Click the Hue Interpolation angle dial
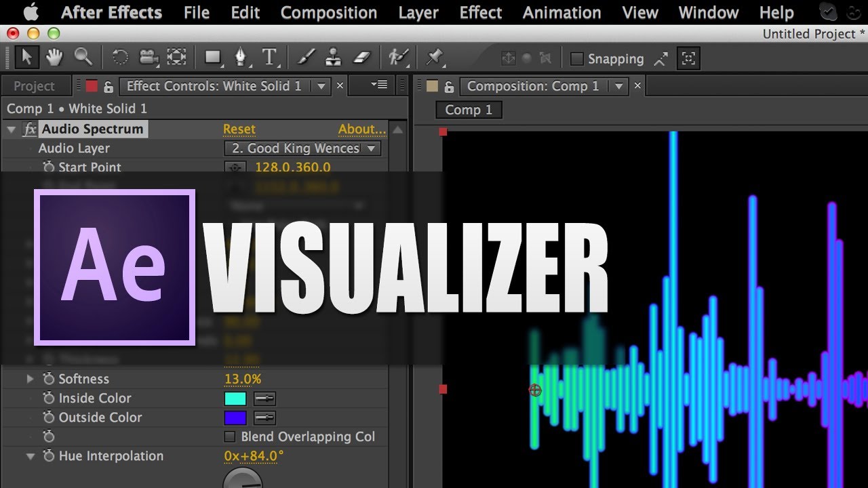The width and height of the screenshot is (868, 488). point(243,480)
